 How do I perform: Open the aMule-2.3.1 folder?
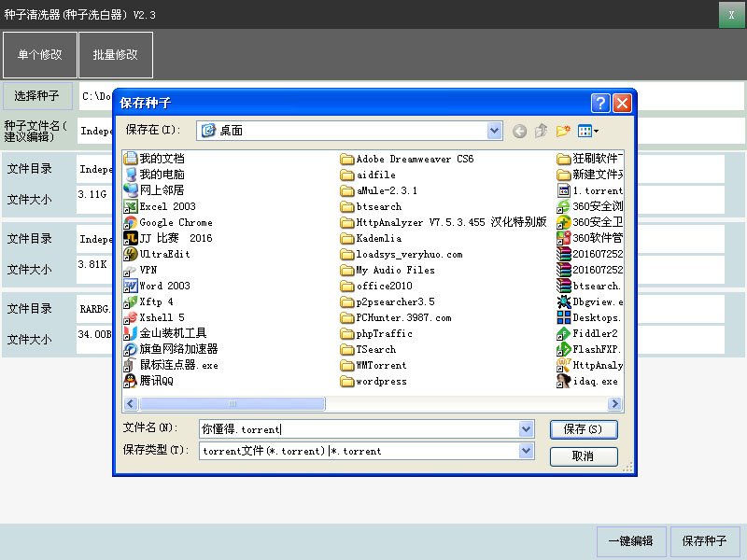[379, 190]
